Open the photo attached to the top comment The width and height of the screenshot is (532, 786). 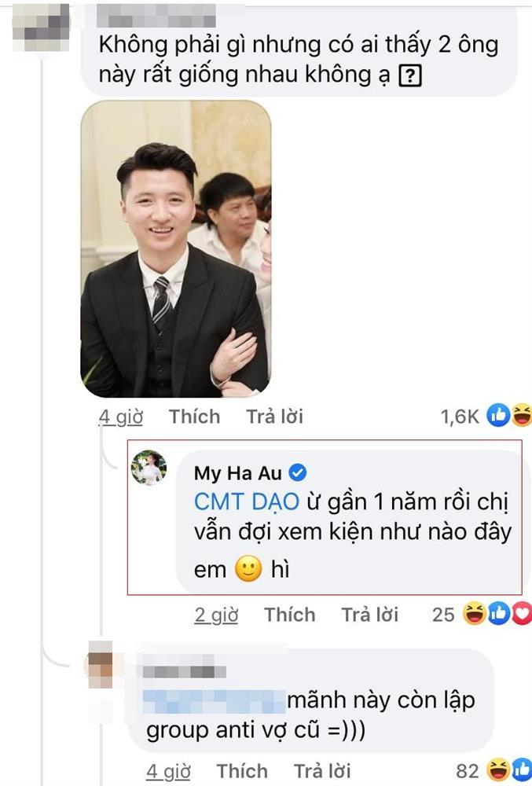point(176,248)
